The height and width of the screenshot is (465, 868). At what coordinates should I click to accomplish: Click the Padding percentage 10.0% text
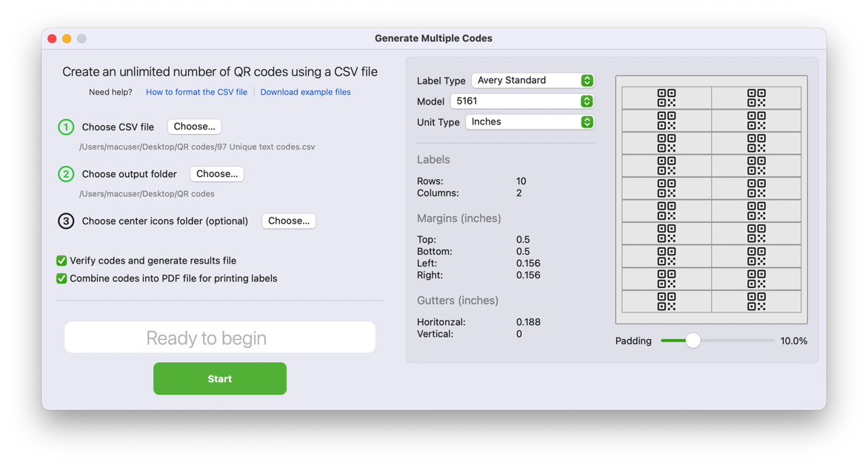[x=794, y=341]
